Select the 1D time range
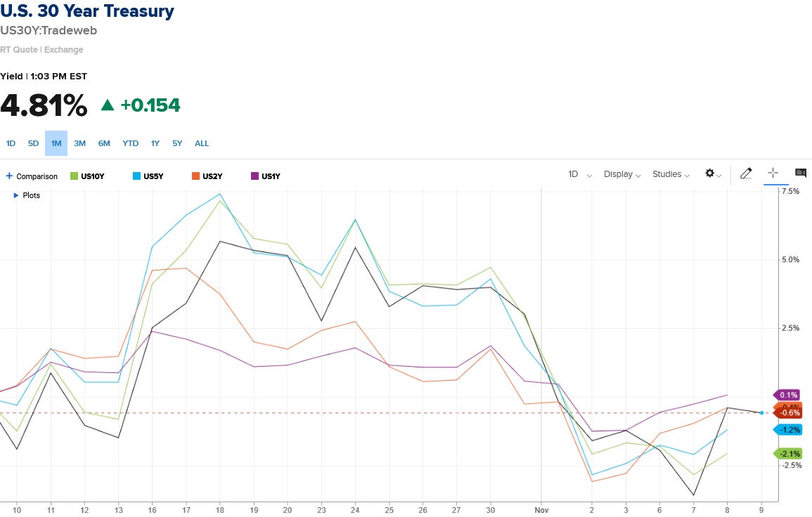 coord(11,143)
